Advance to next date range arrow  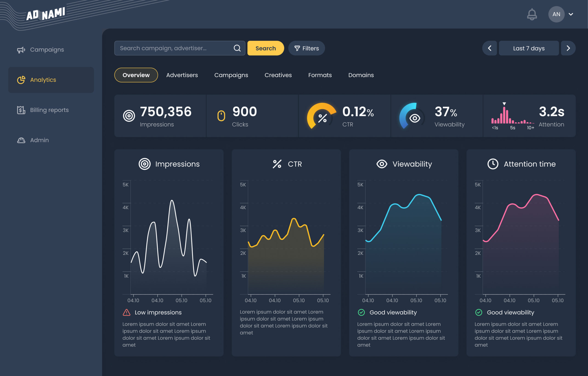coord(568,48)
